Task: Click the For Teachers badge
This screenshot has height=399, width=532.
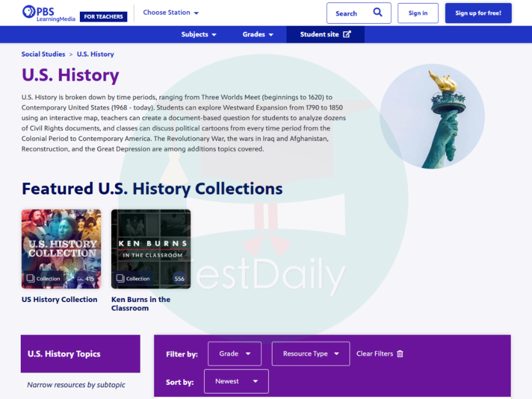Action: click(103, 17)
